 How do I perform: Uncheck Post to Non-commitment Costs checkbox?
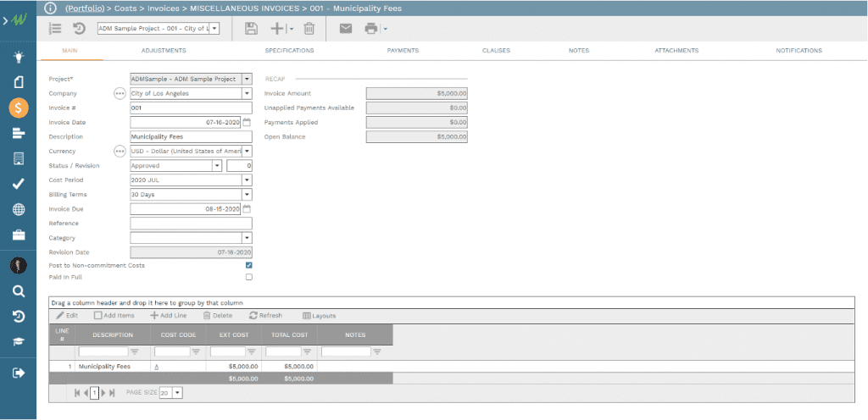[x=248, y=265]
